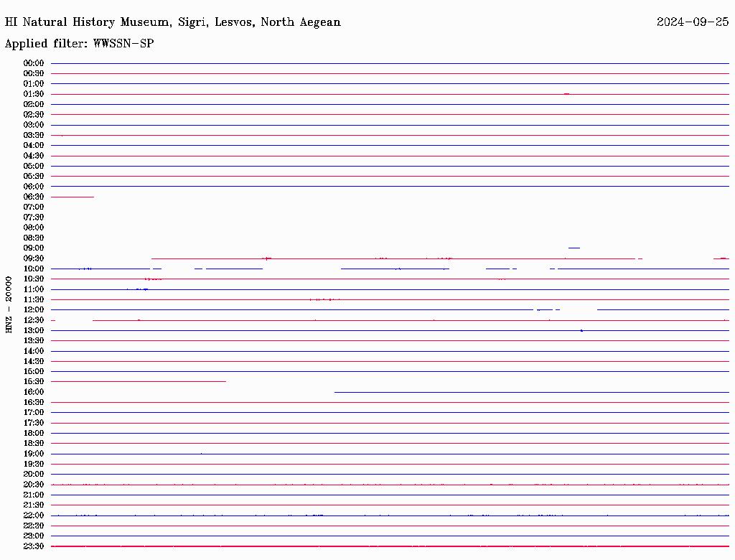
Task: Select the 05:00 time label
Action: (34, 166)
